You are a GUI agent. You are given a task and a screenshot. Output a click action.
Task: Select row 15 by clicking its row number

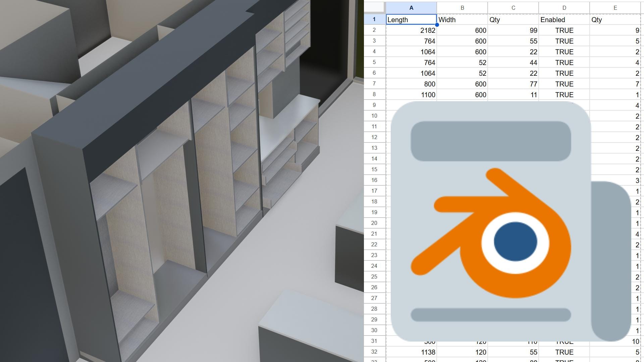[x=374, y=170]
